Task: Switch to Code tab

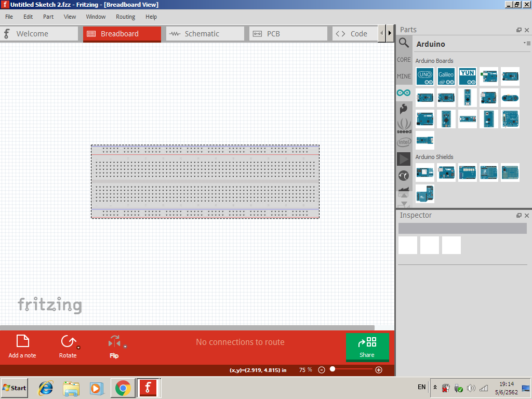Action: (x=355, y=34)
